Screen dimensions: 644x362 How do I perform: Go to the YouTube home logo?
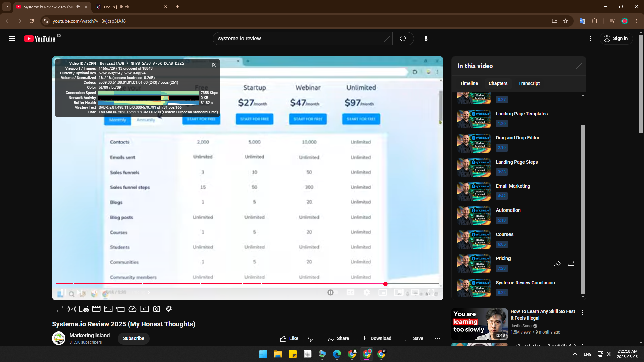coord(40,39)
